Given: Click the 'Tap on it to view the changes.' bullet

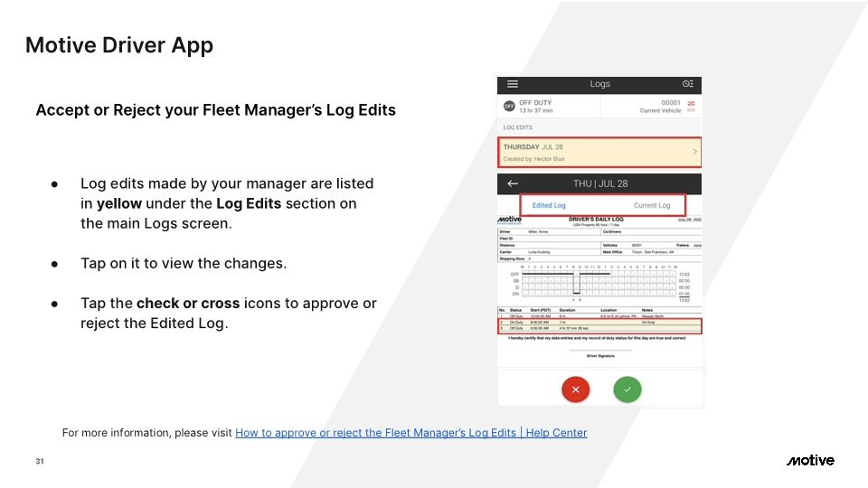Looking at the screenshot, I should 184,263.
